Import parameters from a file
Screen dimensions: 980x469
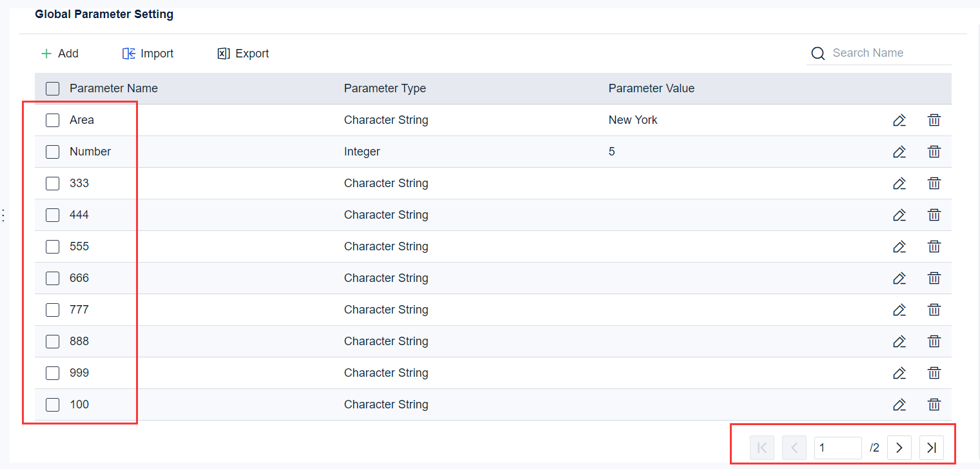coord(148,54)
